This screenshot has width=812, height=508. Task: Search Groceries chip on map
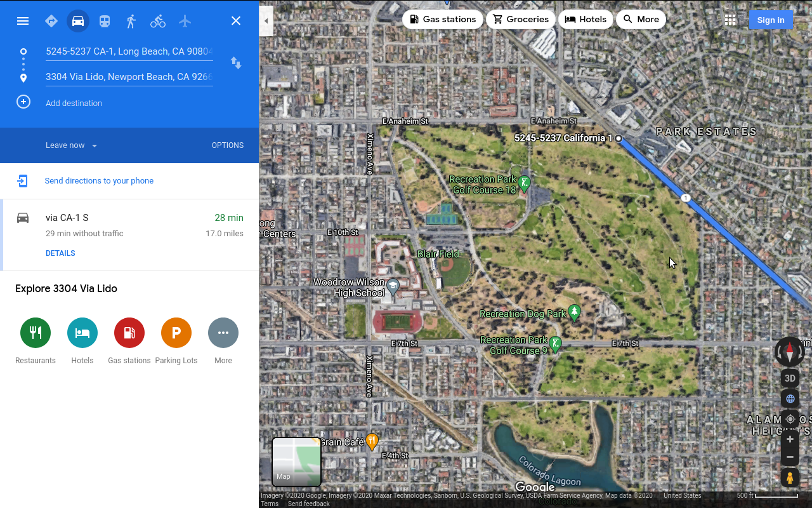(521, 19)
